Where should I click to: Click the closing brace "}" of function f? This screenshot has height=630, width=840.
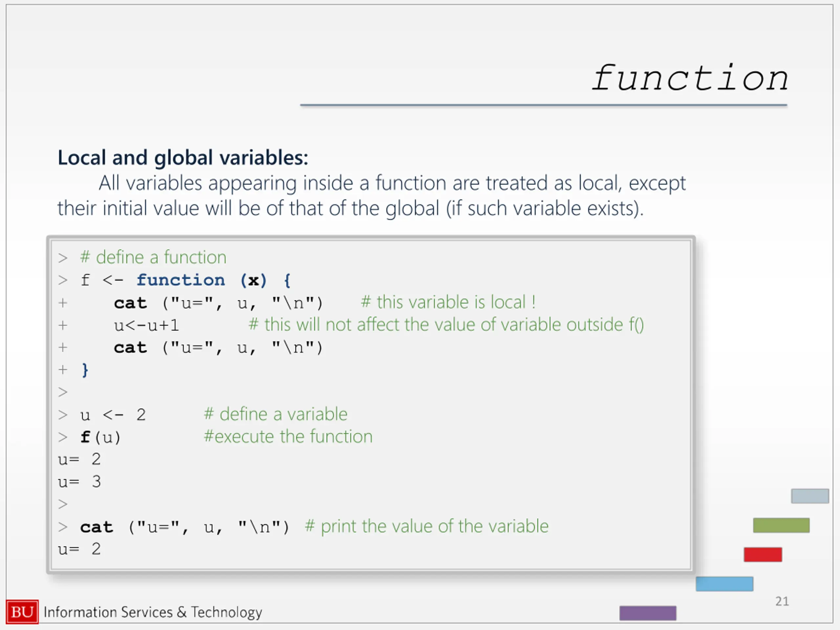[85, 370]
